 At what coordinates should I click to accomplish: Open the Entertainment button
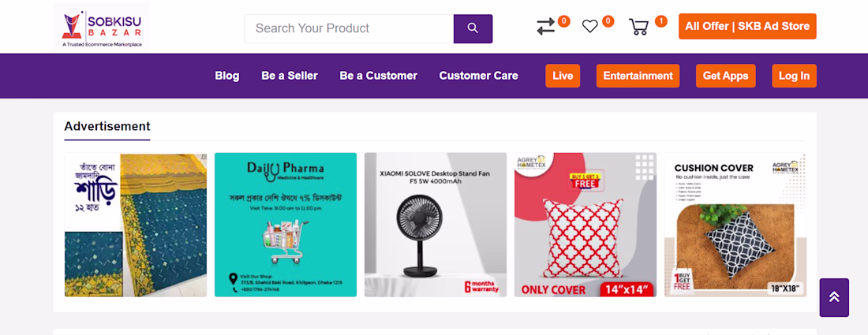(638, 76)
